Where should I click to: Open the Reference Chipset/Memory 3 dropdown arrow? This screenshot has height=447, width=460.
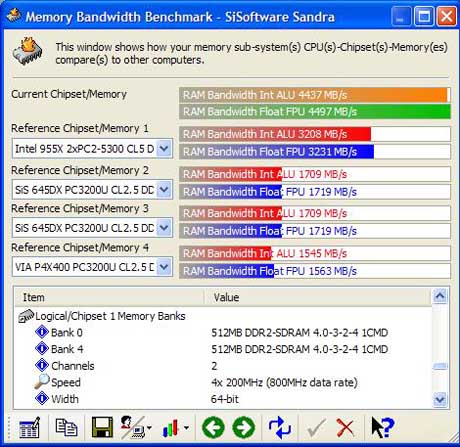click(x=164, y=228)
